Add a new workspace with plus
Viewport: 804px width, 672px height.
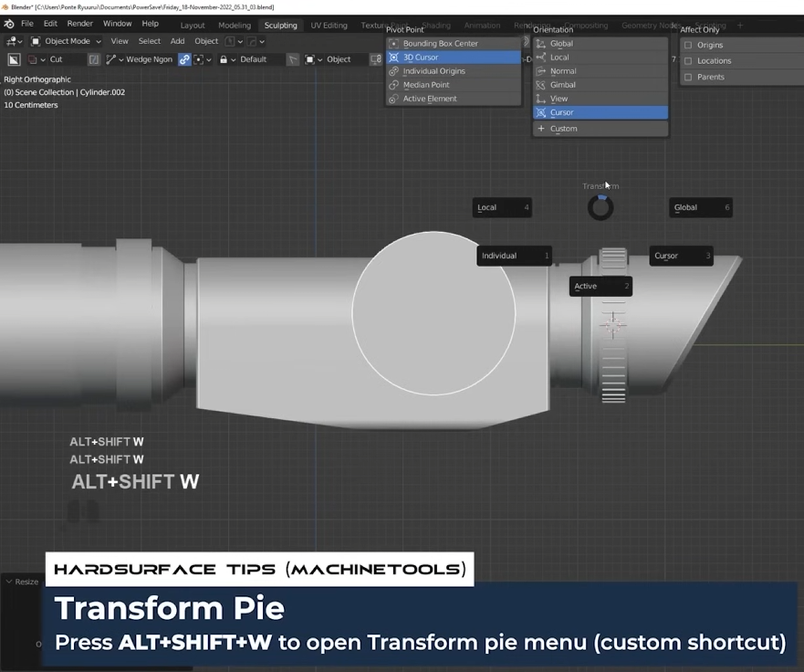click(x=739, y=26)
